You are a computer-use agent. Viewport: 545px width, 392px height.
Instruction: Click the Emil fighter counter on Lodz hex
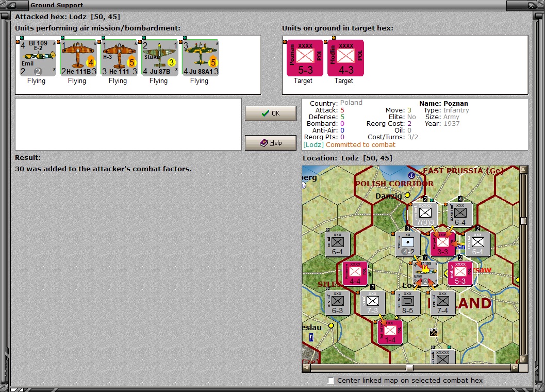tap(425, 273)
